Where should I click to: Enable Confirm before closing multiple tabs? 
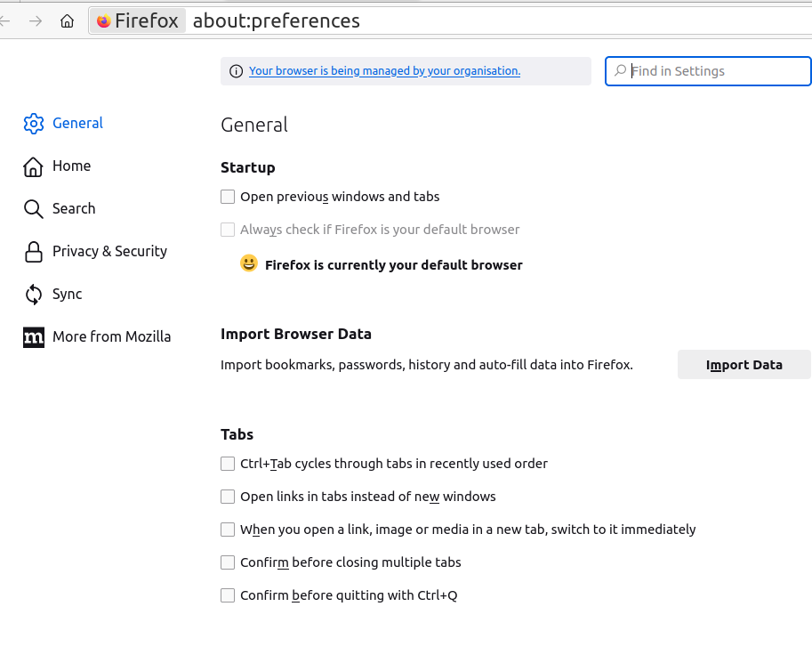[x=228, y=562]
